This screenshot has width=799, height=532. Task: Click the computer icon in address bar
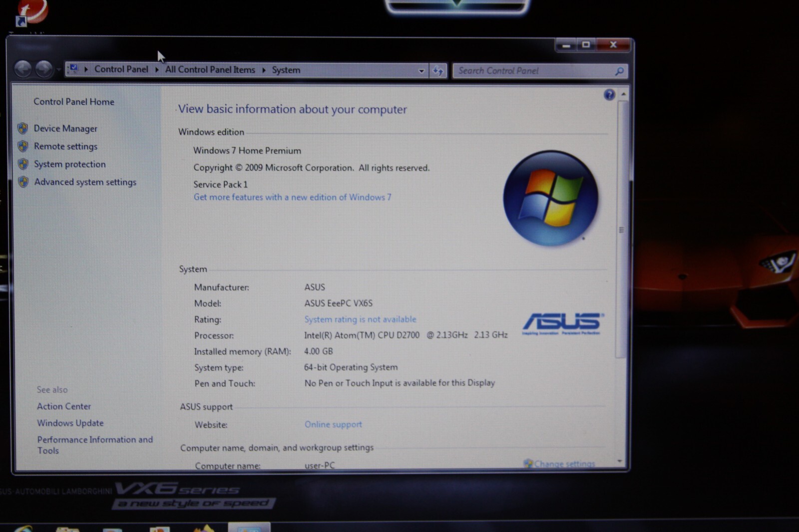pos(73,69)
